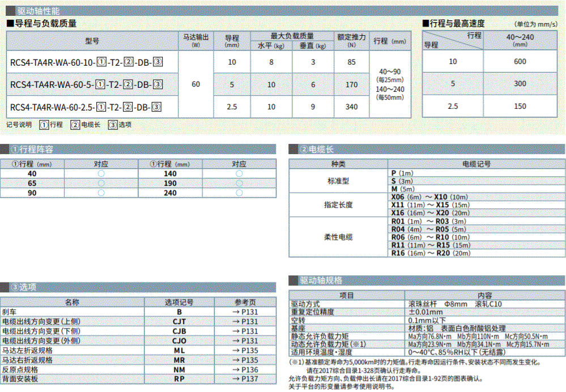Click cable range R04 (4m) ~ R05 (5m)

(429, 229)
